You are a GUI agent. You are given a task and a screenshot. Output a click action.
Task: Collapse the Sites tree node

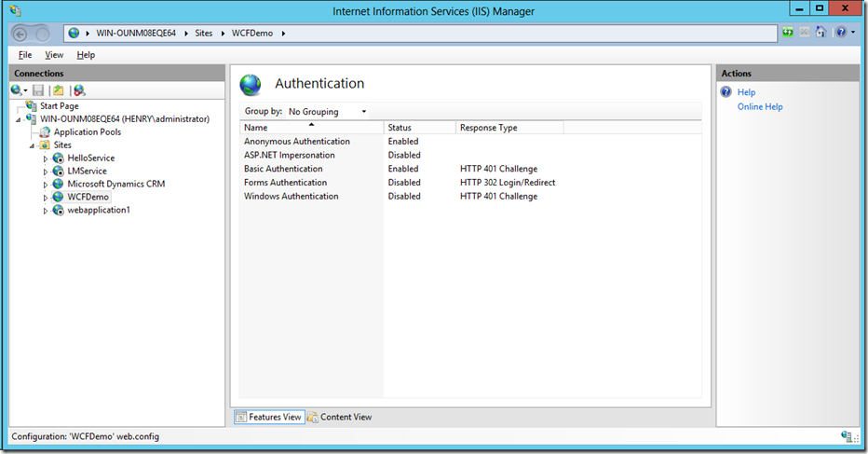point(32,146)
